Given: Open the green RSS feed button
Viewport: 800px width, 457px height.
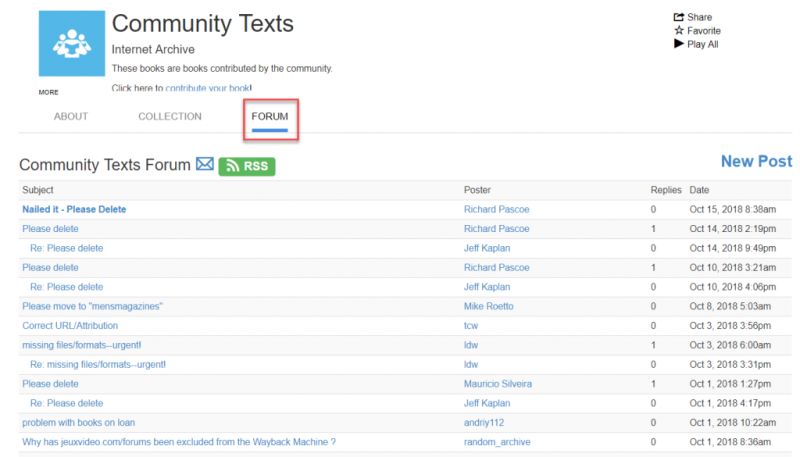Looking at the screenshot, I should [247, 166].
